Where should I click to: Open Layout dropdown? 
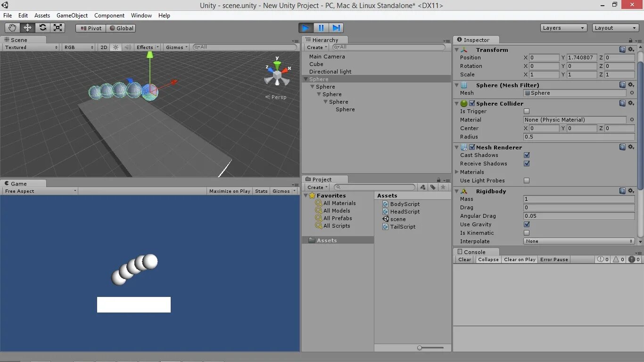[616, 28]
